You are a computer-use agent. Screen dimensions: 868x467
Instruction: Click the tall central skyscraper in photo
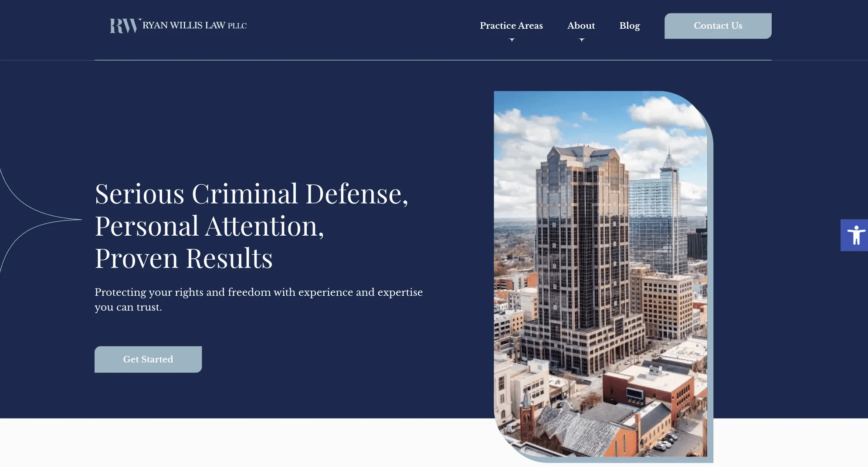coord(580,244)
